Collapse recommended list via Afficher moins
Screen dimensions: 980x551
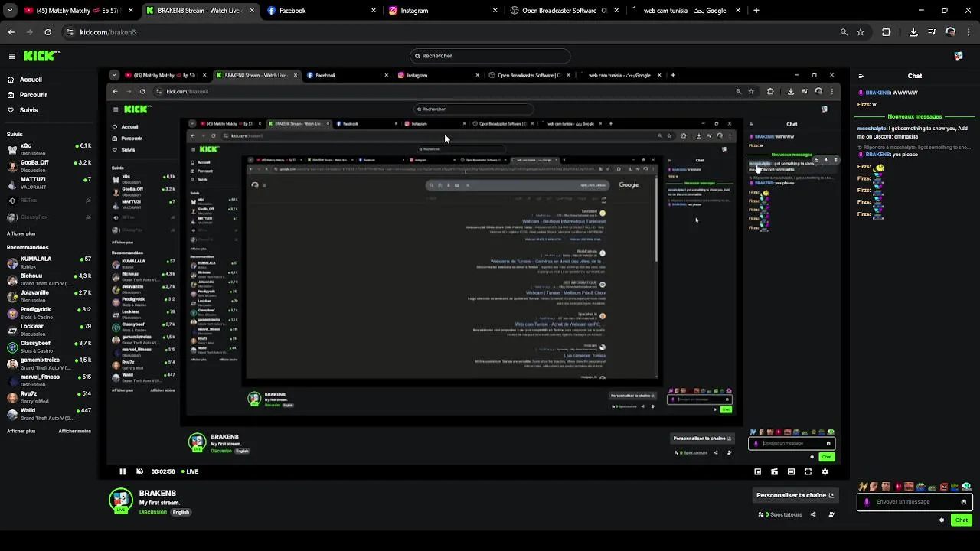pos(74,431)
